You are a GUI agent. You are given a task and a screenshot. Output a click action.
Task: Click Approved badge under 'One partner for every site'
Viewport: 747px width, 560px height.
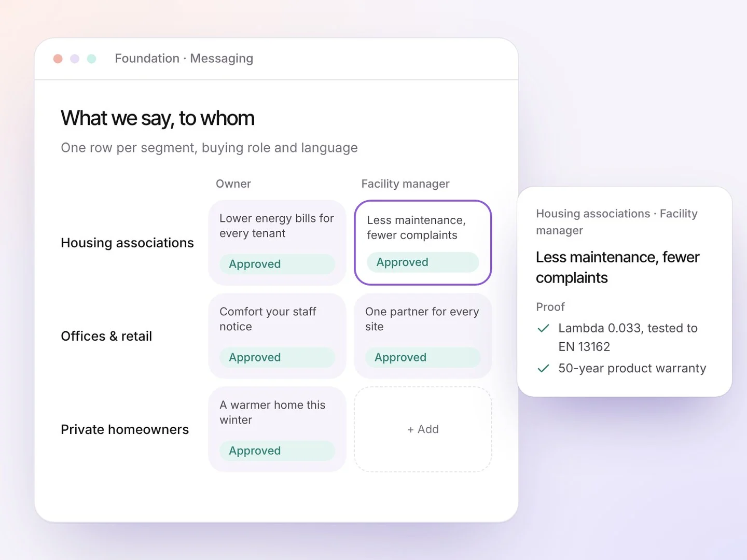click(423, 357)
